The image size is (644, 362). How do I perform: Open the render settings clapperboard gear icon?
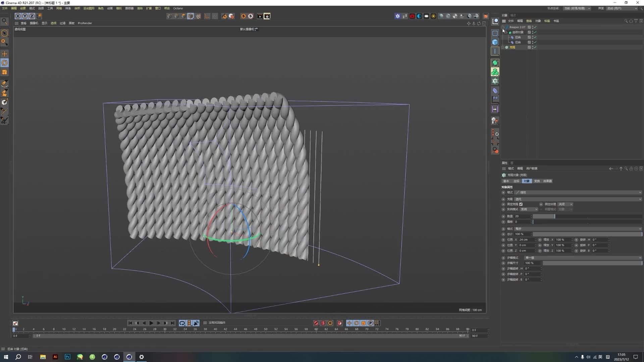[267, 16]
